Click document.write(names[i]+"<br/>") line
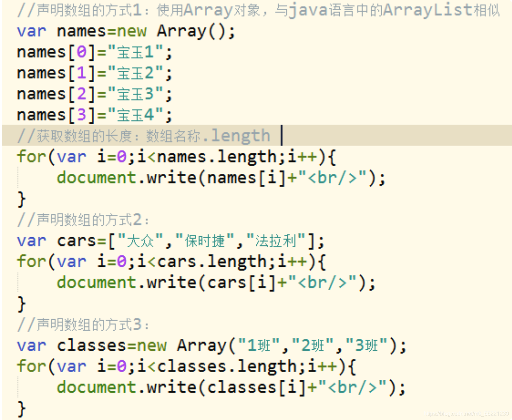The image size is (512, 420). [x=221, y=178]
